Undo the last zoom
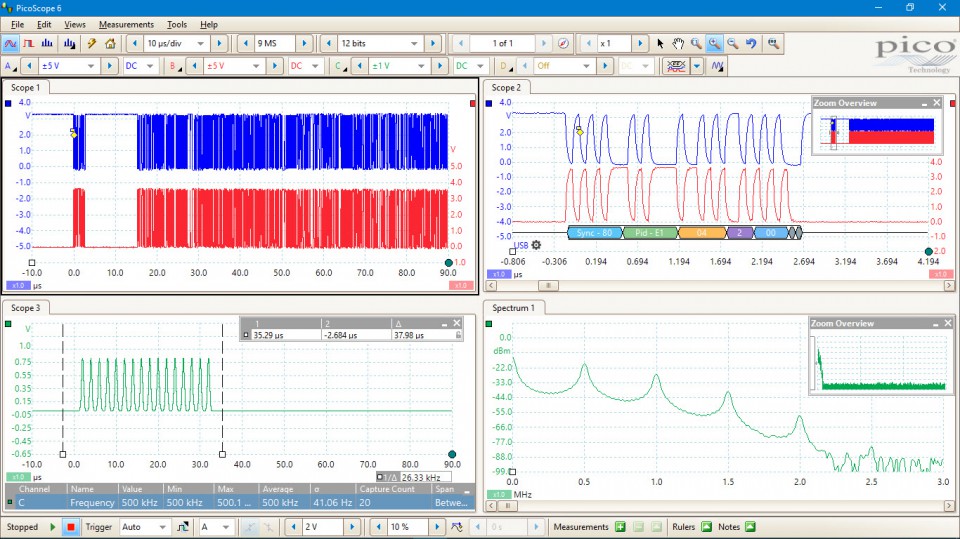Image resolution: width=960 pixels, height=539 pixels. 751,44
